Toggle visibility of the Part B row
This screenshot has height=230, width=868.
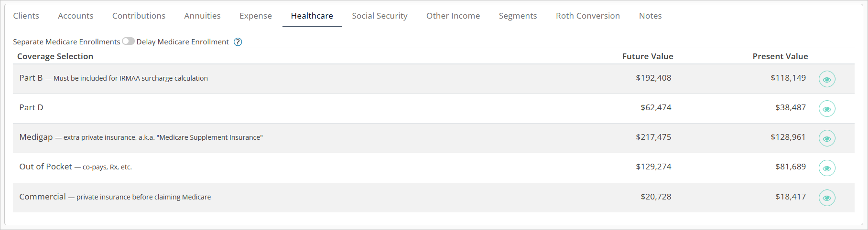click(826, 79)
